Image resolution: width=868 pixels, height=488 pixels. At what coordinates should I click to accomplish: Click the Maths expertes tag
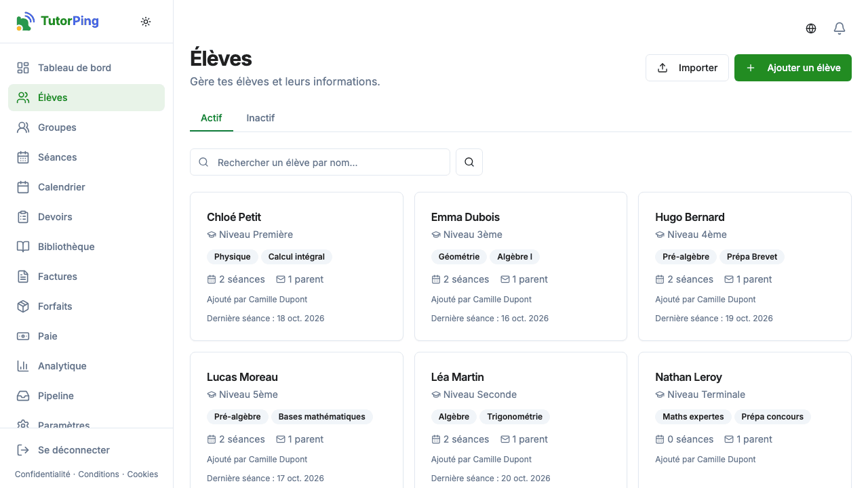pos(693,417)
